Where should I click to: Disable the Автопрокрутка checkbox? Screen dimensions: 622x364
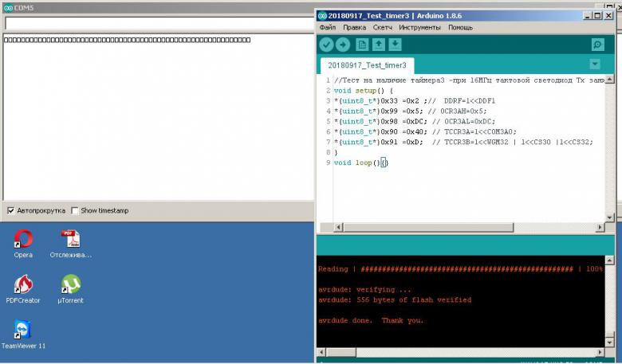10,211
